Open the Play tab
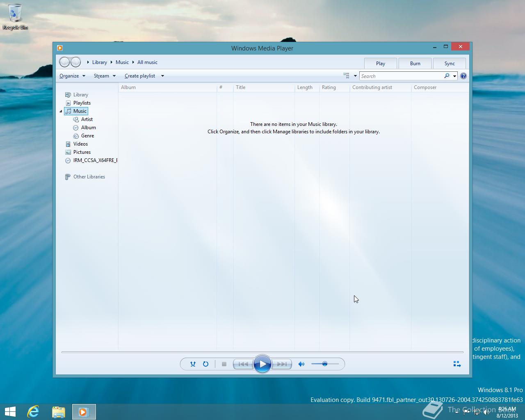525x420 pixels. click(381, 63)
